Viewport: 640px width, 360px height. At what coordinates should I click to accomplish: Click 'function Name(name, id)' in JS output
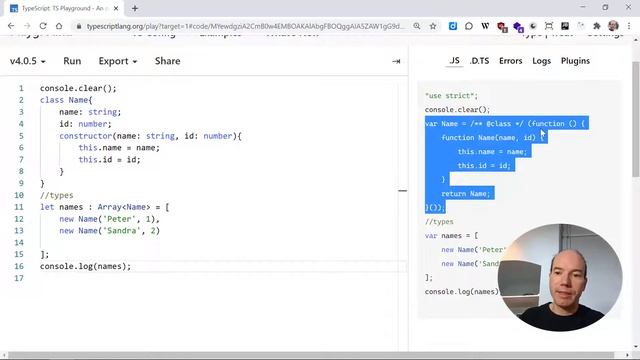coord(488,138)
